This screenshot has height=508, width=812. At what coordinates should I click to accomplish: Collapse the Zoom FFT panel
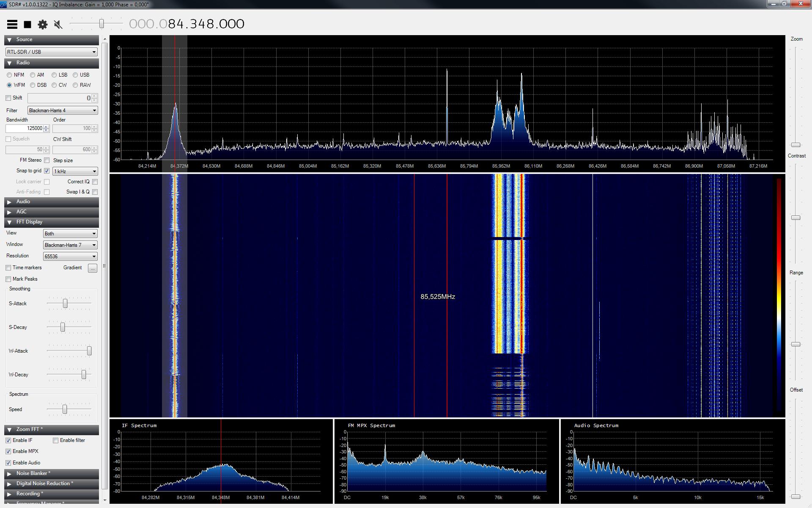coord(52,429)
